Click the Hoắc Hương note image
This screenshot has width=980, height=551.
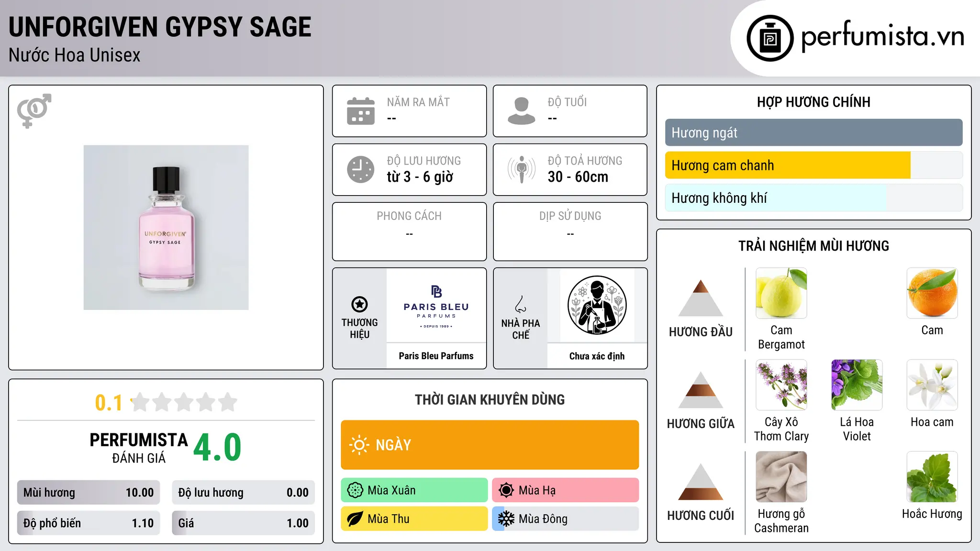pyautogui.click(x=932, y=477)
